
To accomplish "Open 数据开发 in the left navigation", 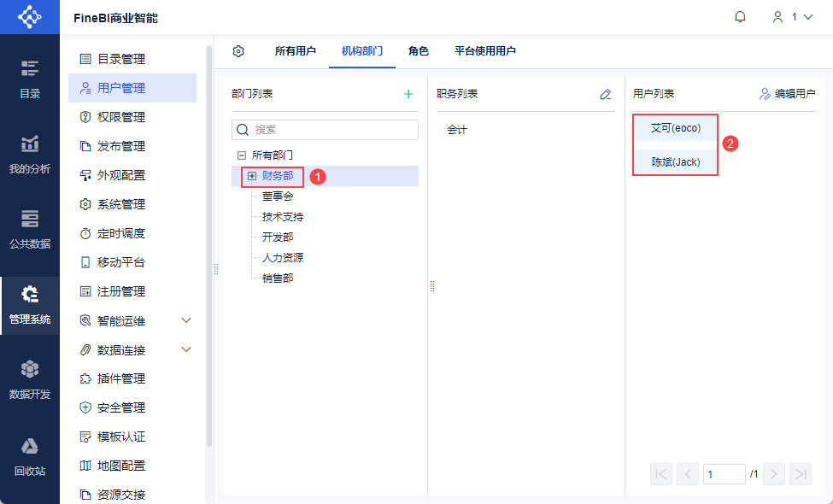I will tap(30, 380).
